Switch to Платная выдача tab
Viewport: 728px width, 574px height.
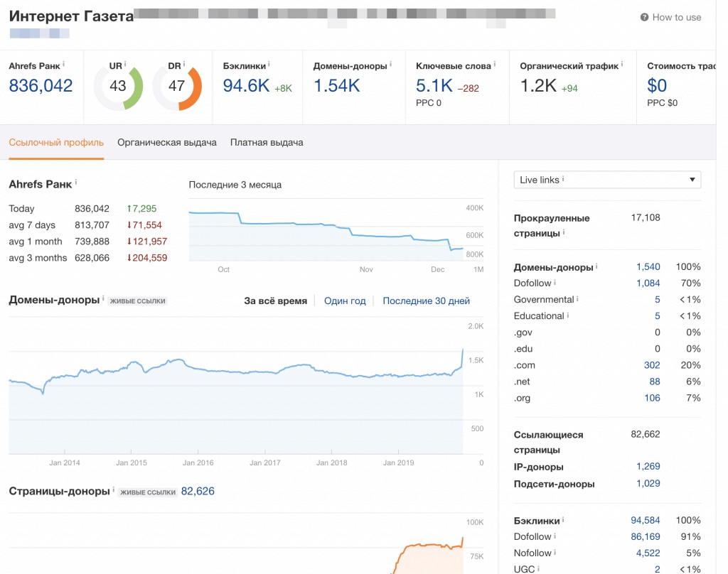[x=267, y=143]
